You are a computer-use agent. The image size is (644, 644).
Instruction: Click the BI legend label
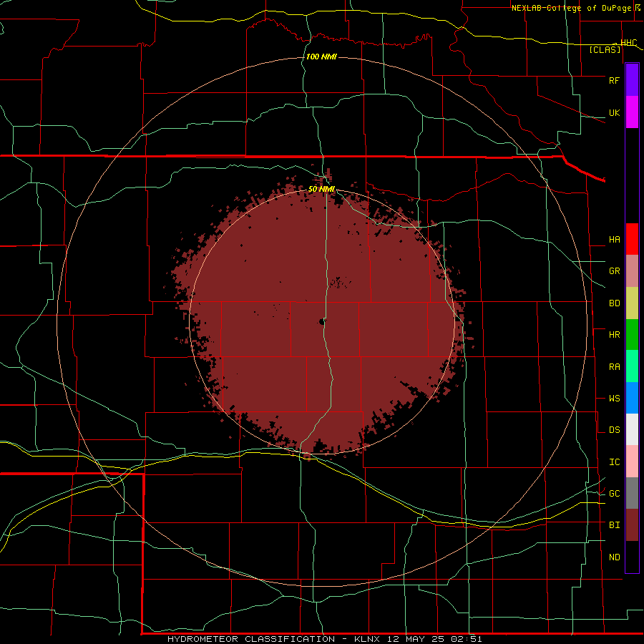coord(614,525)
